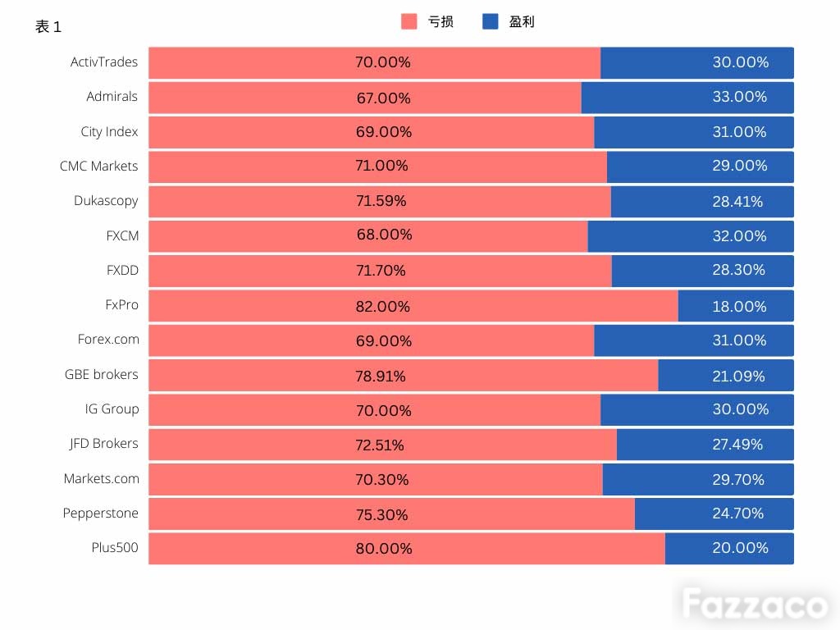Select the Forex.com row label
This screenshot has width=840, height=630.
click(x=108, y=340)
